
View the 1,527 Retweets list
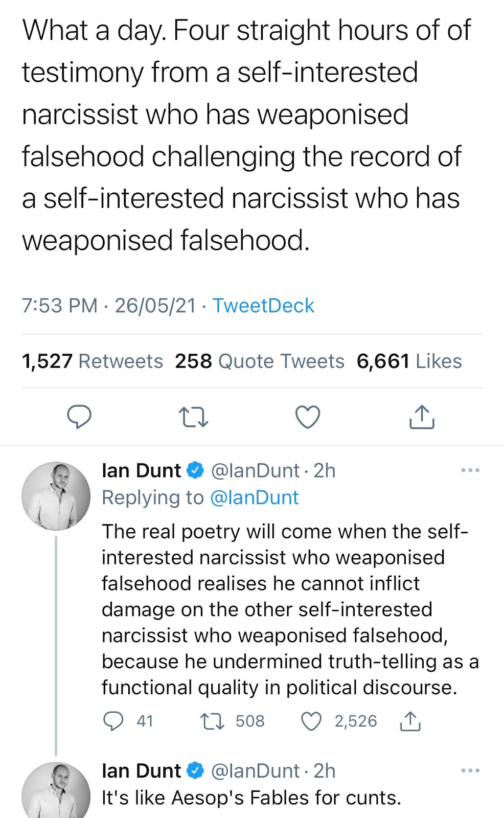pos(93,361)
